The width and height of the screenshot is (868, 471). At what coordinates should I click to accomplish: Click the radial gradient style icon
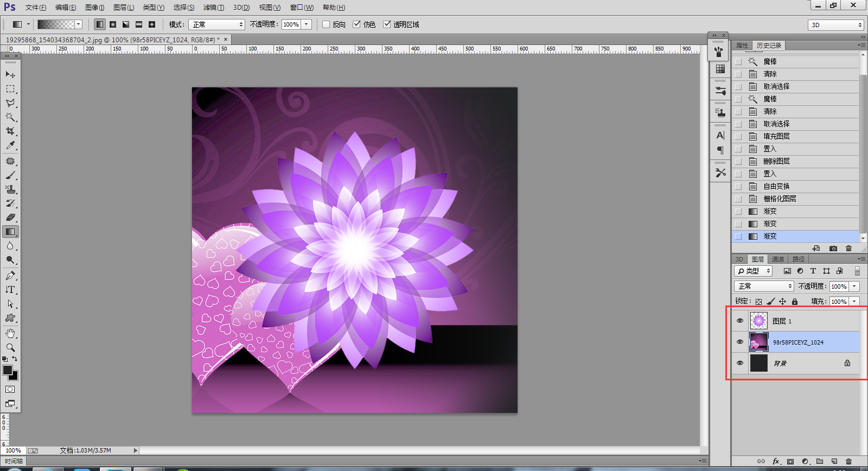[x=113, y=24]
